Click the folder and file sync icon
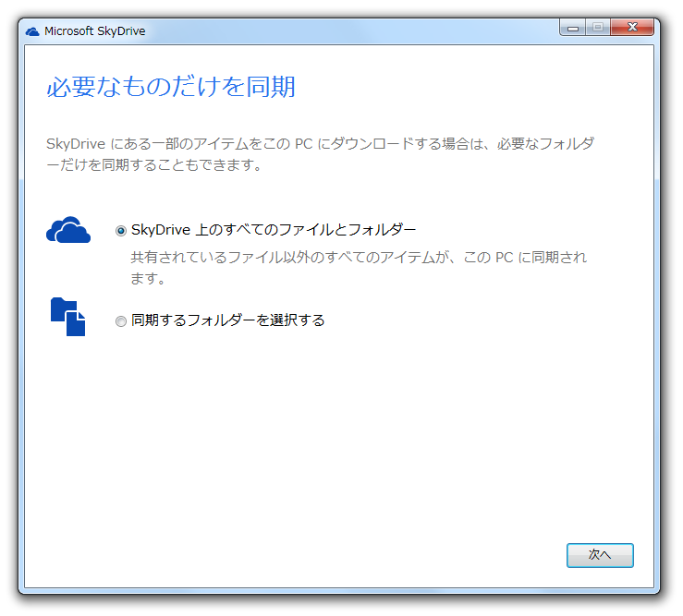683x616 pixels. coord(68,317)
